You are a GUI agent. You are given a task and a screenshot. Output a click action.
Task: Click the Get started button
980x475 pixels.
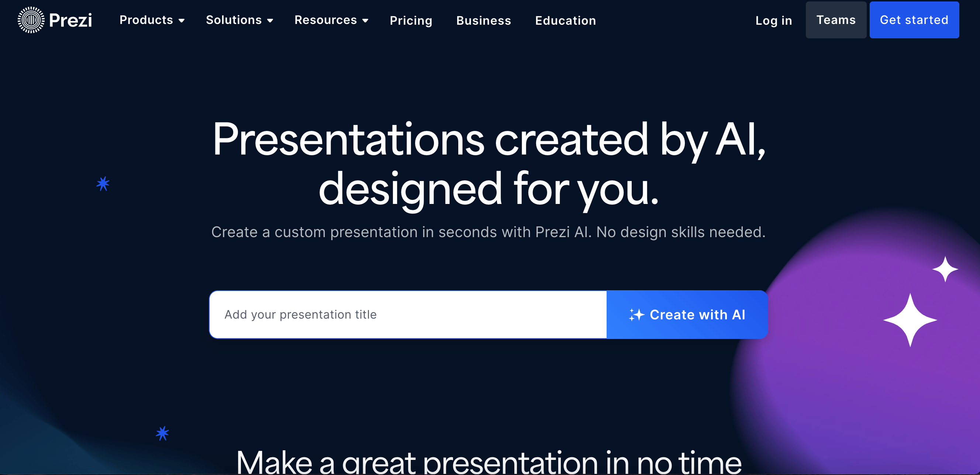pos(914,20)
